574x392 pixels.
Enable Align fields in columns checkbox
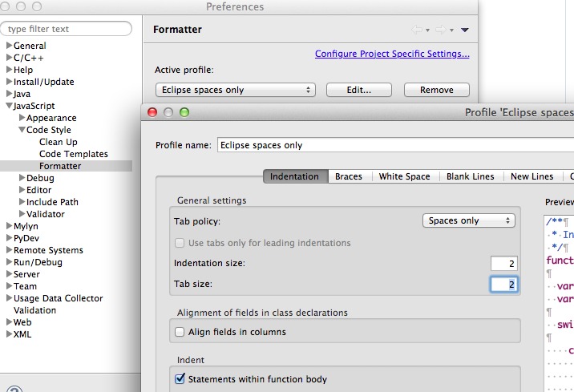(x=180, y=331)
